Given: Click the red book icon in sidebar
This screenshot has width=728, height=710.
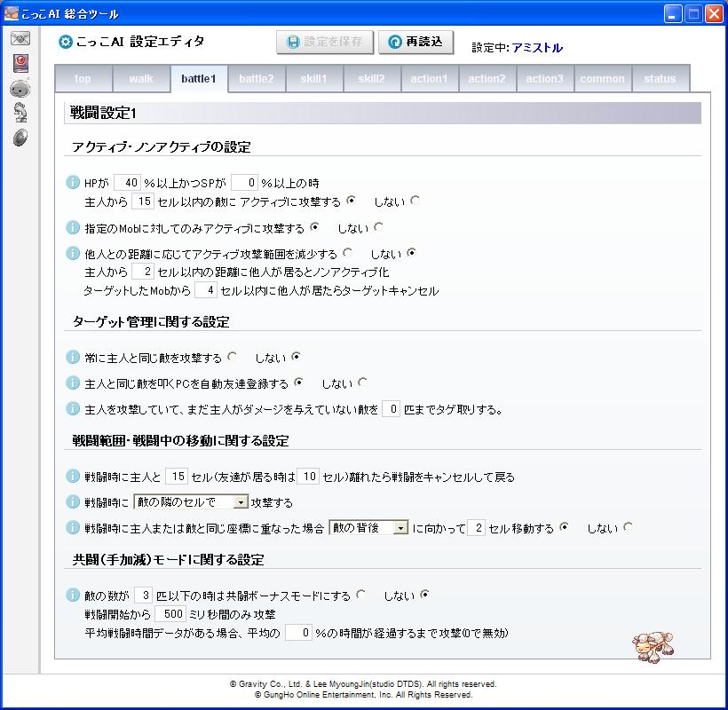Looking at the screenshot, I should pyautogui.click(x=20, y=63).
